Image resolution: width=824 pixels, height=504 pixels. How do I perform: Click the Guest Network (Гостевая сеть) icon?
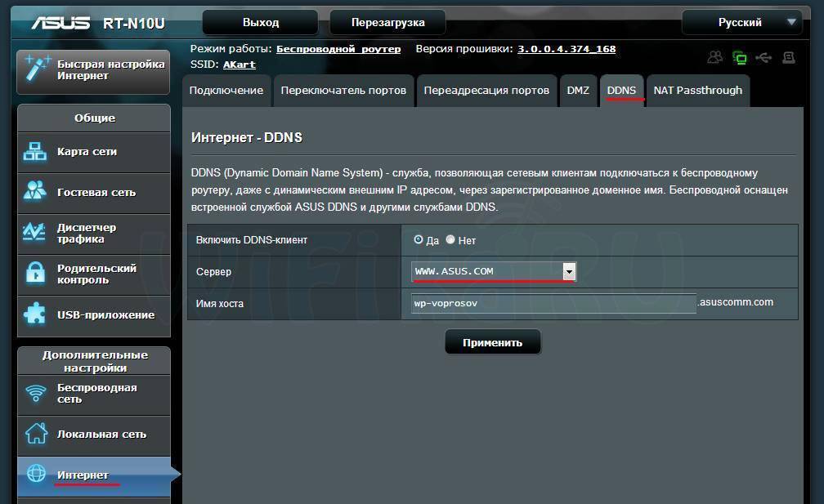point(35,192)
